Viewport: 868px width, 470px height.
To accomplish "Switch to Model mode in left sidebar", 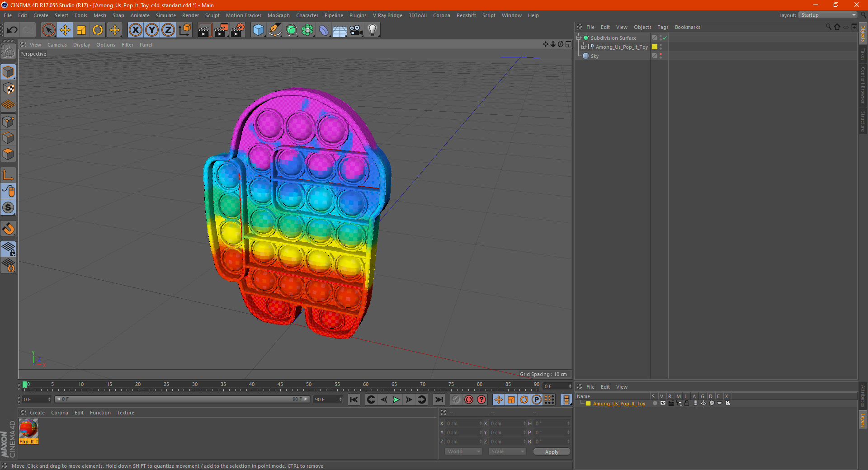I will coord(8,72).
